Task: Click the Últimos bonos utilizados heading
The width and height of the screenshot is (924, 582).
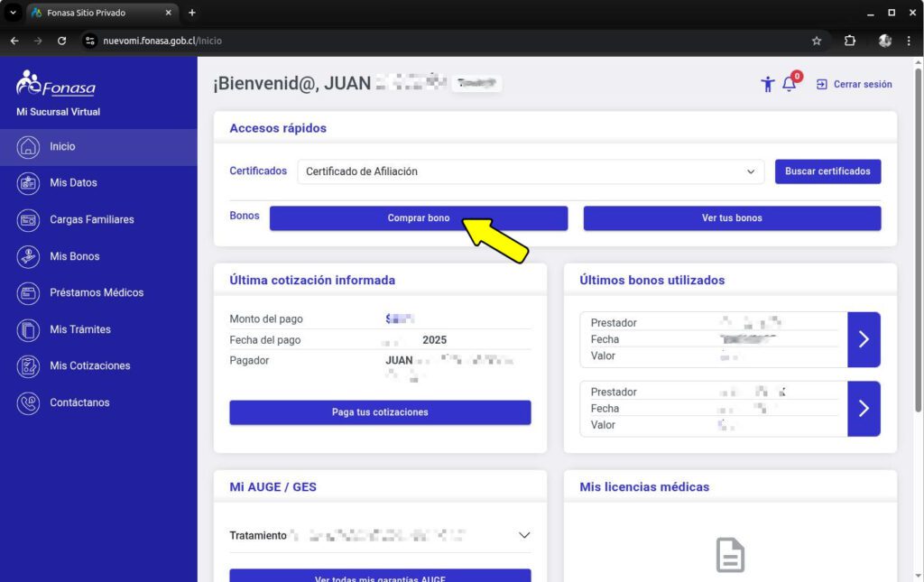Action: (x=651, y=281)
